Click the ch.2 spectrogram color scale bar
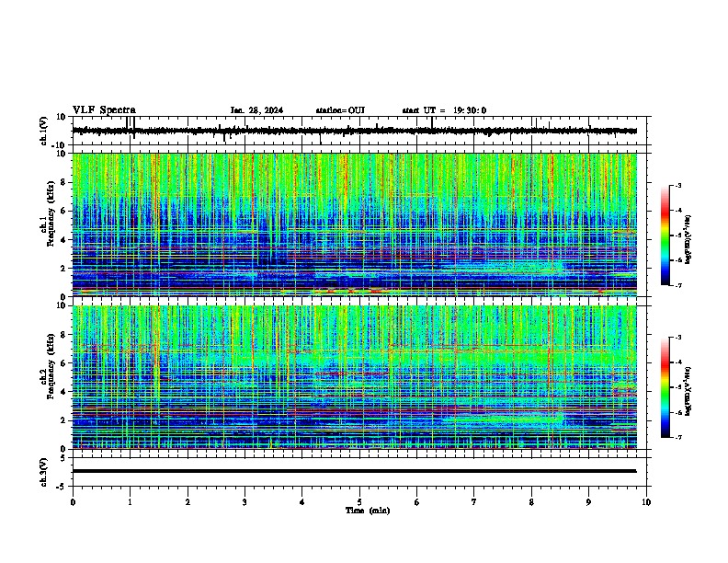 click(665, 387)
